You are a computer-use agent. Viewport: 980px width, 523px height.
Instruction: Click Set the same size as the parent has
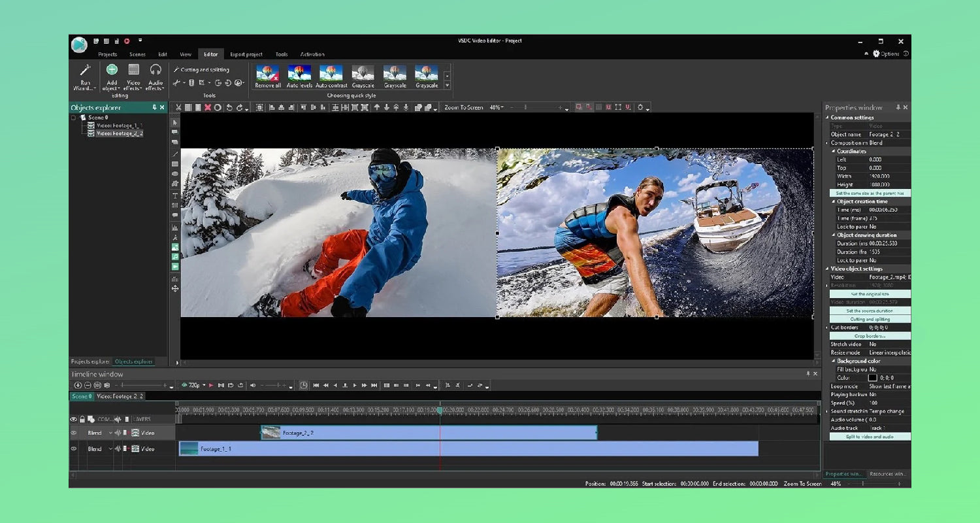(870, 194)
